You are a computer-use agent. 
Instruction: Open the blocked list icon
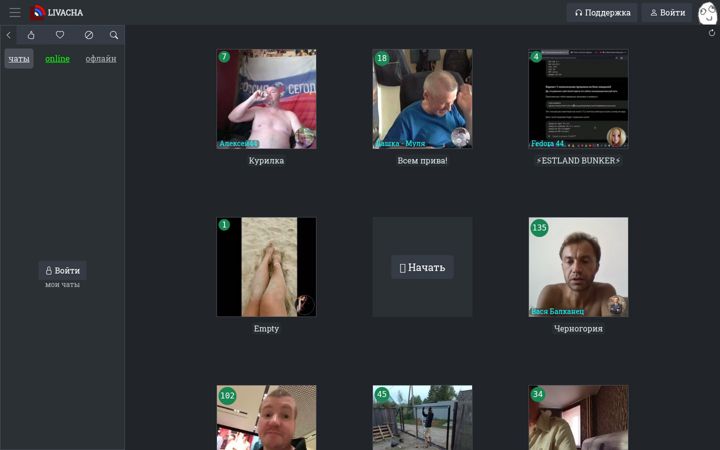89,35
